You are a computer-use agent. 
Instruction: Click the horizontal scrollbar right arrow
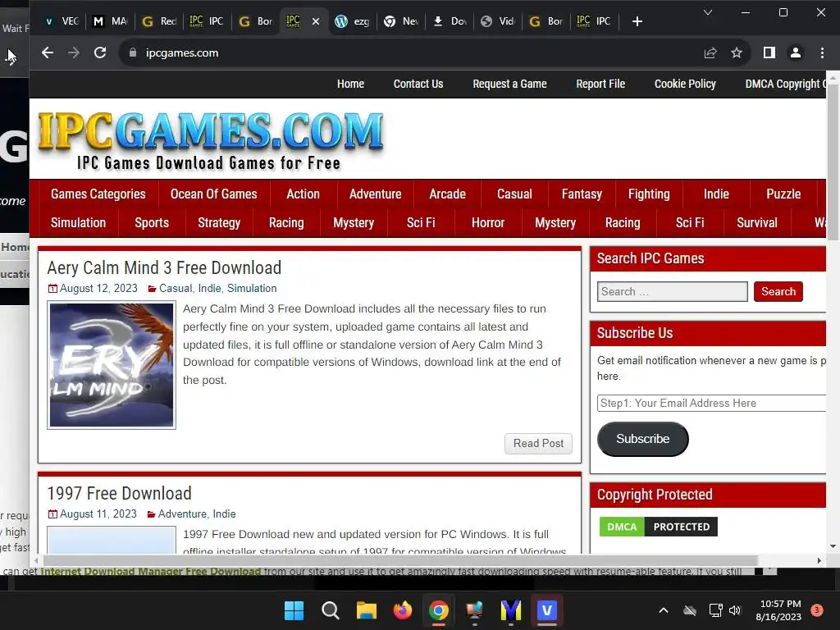coord(819,561)
